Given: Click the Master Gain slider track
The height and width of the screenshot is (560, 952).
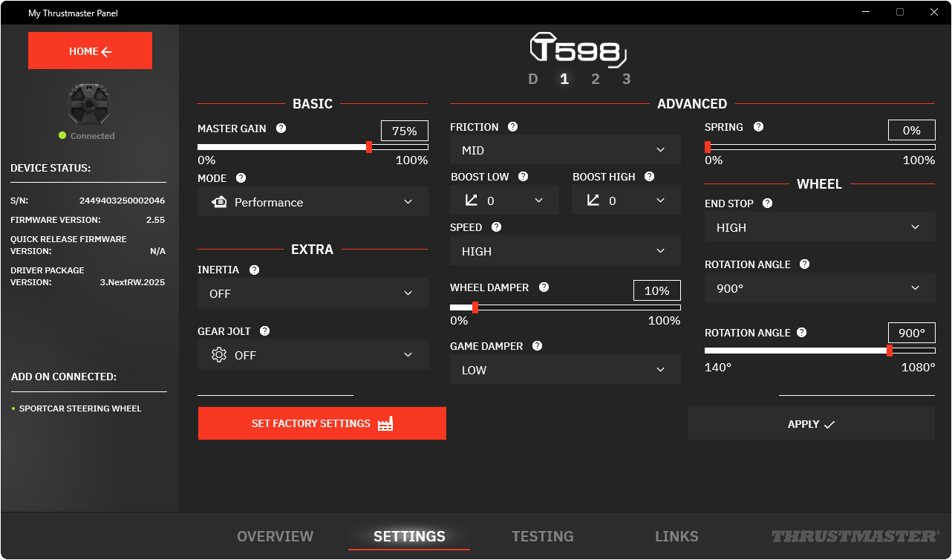Looking at the screenshot, I should point(312,147).
